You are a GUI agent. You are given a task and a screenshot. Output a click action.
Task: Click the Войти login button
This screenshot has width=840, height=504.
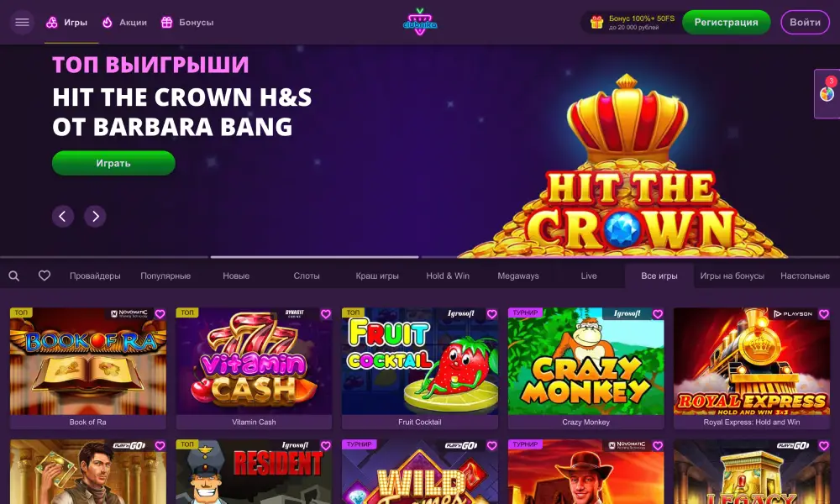coord(806,22)
